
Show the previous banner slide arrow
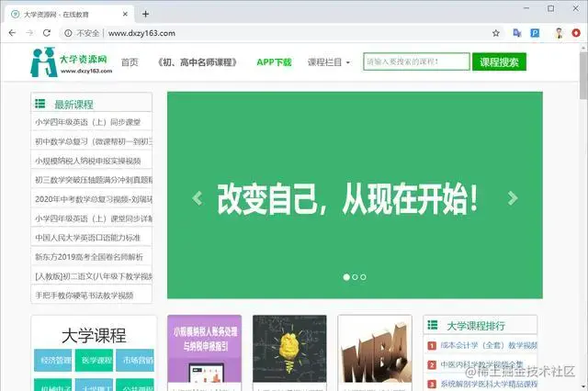pyautogui.click(x=198, y=198)
